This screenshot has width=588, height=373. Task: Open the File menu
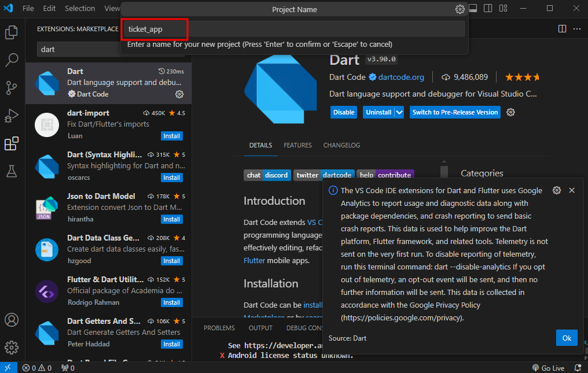28,8
